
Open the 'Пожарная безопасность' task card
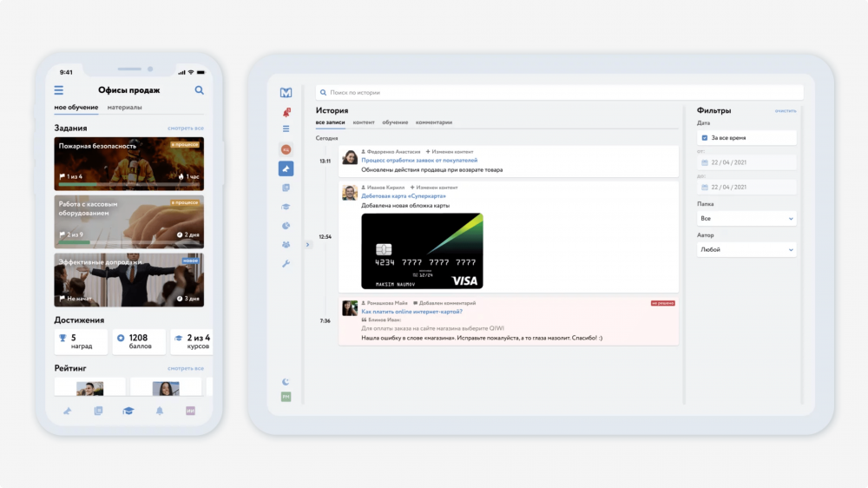pyautogui.click(x=129, y=164)
